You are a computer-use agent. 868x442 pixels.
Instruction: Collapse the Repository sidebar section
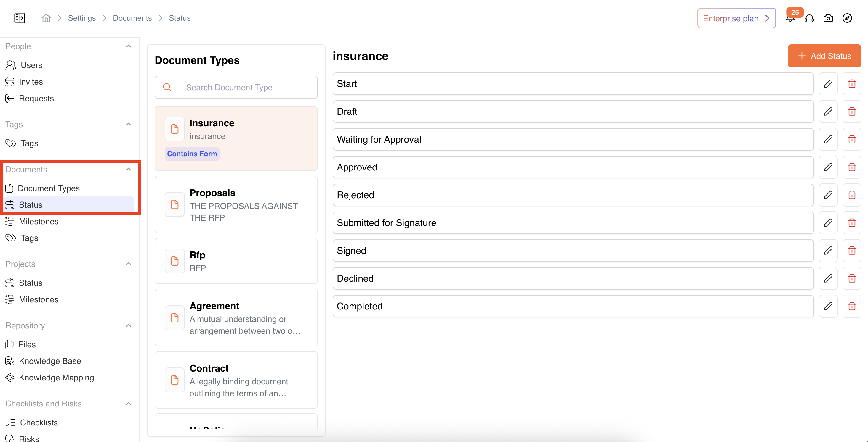128,325
